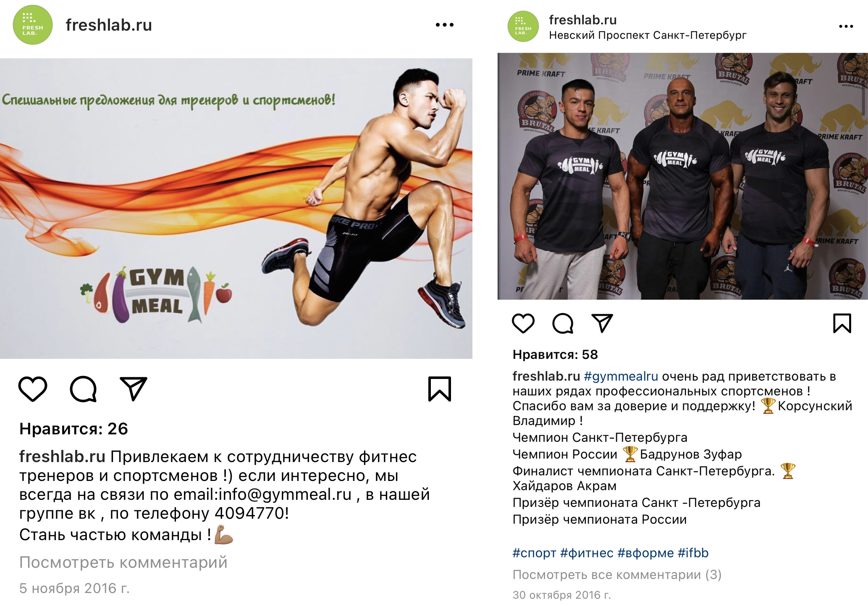Open freshlab.ru username on left post header
The width and height of the screenshot is (868, 606).
(x=109, y=25)
